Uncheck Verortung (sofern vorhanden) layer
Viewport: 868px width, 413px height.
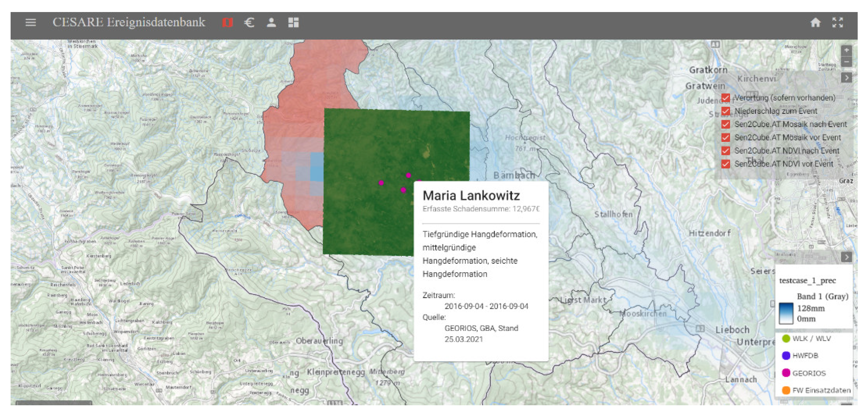[x=726, y=98]
